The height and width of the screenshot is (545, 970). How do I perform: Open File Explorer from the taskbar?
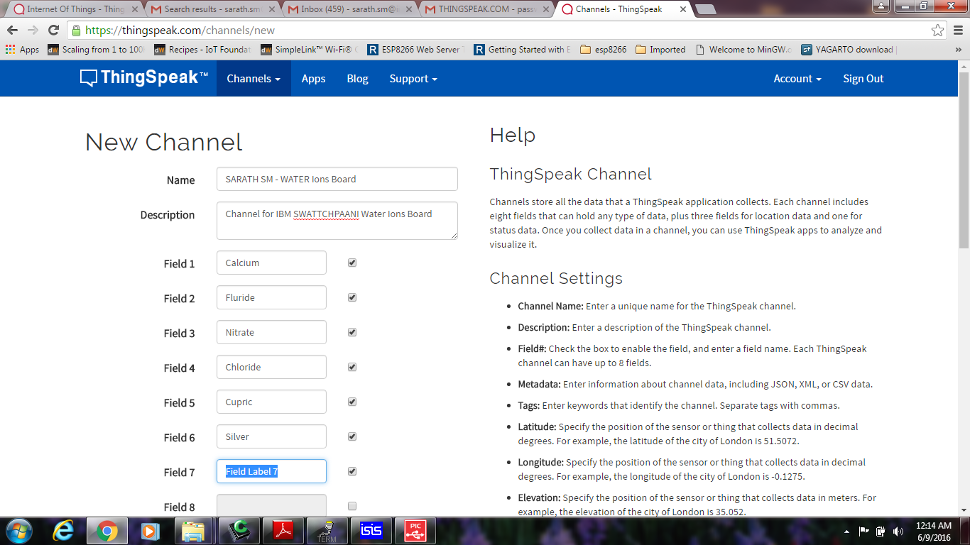193,531
